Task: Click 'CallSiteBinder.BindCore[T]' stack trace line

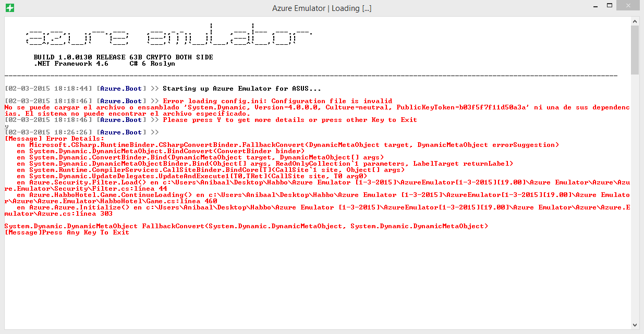Action: coord(211,170)
